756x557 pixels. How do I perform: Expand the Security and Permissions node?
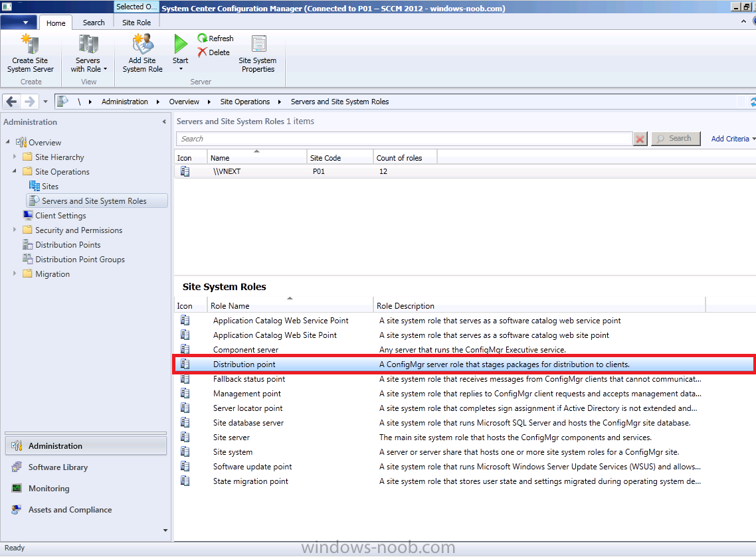tap(15, 230)
